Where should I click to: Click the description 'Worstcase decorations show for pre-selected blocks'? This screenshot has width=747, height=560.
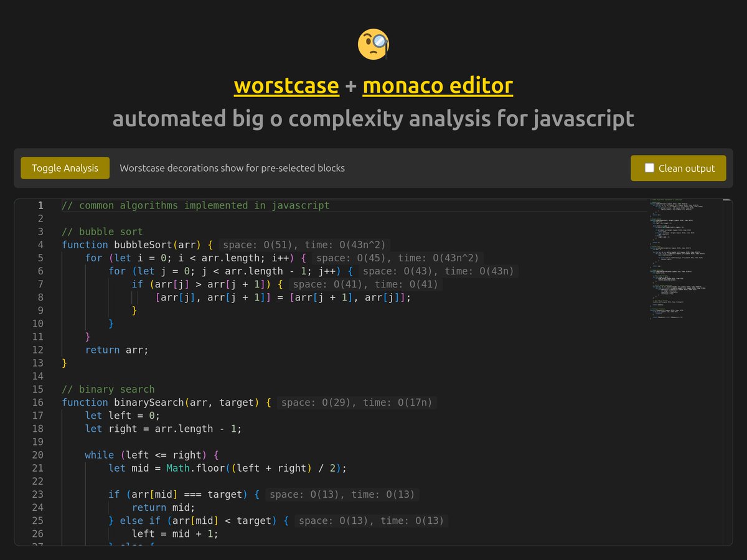[232, 168]
